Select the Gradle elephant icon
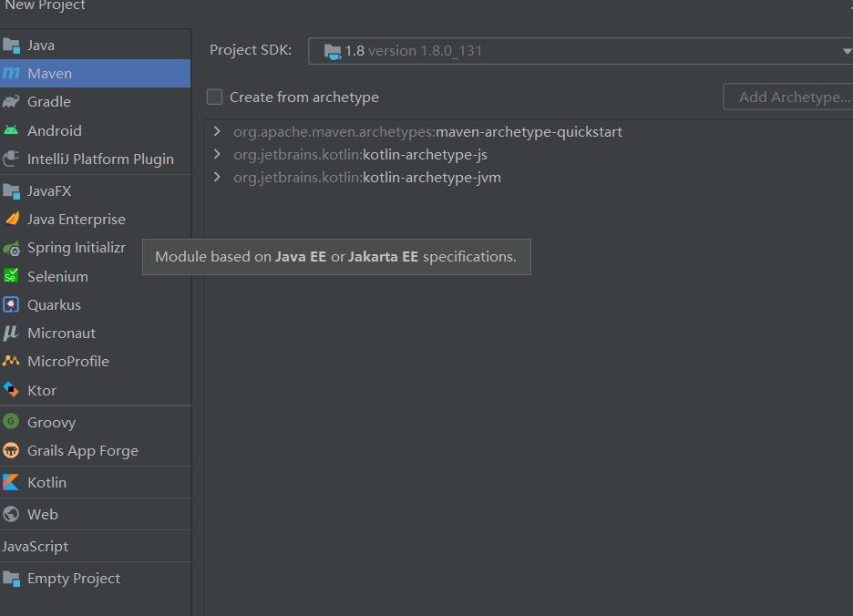 tap(11, 102)
